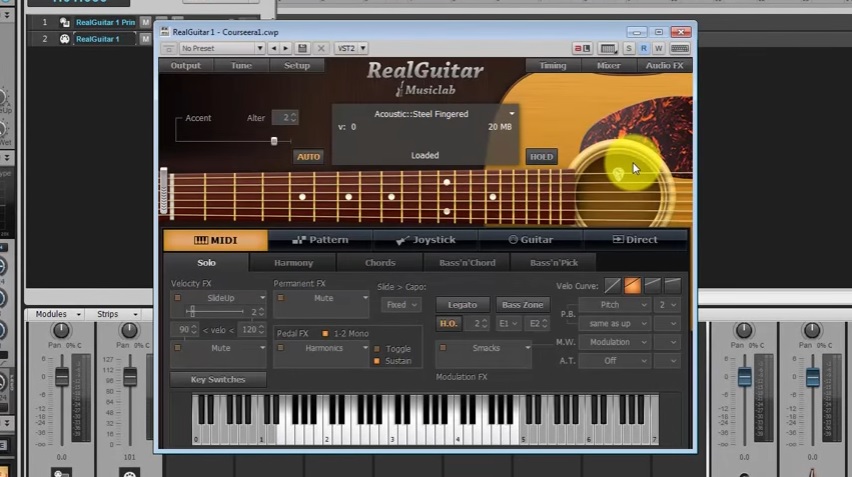Select the highlighted orange Velo Curve icon
Image resolution: width=852 pixels, height=477 pixels.
click(632, 286)
